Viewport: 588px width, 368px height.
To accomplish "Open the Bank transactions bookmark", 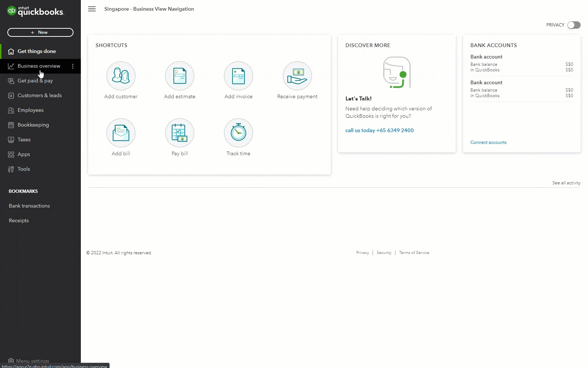I will coord(29,206).
